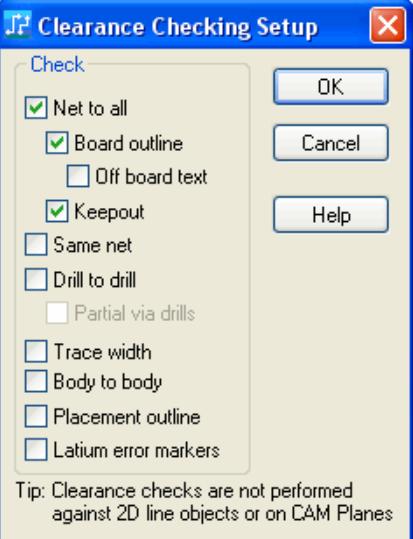Click the 'Same net' label text
The image size is (413, 539).
tap(93, 245)
